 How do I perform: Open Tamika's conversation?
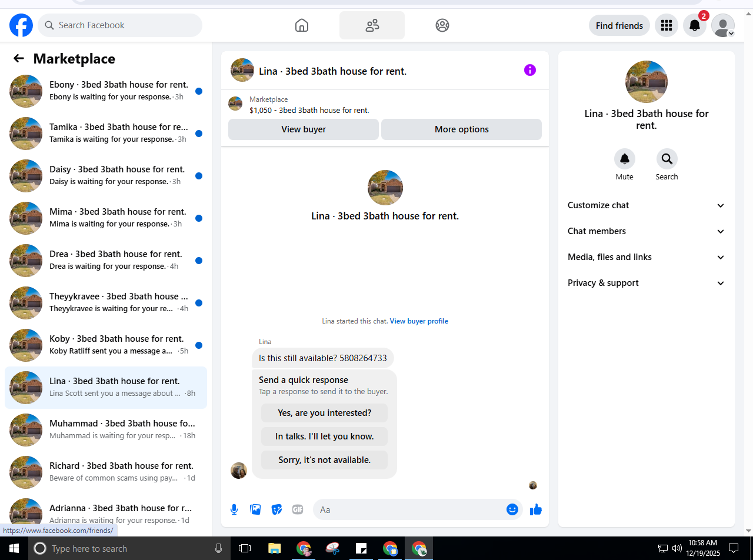pyautogui.click(x=106, y=134)
